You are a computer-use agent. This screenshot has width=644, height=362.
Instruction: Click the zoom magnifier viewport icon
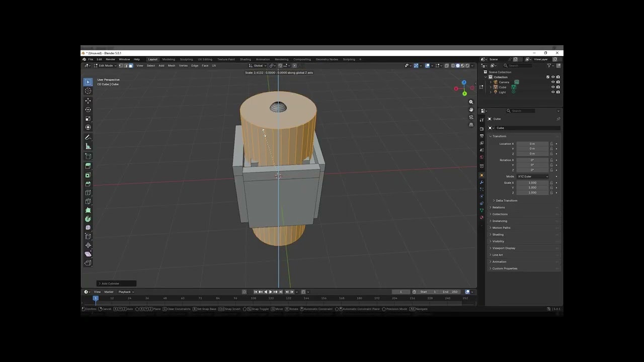[471, 102]
